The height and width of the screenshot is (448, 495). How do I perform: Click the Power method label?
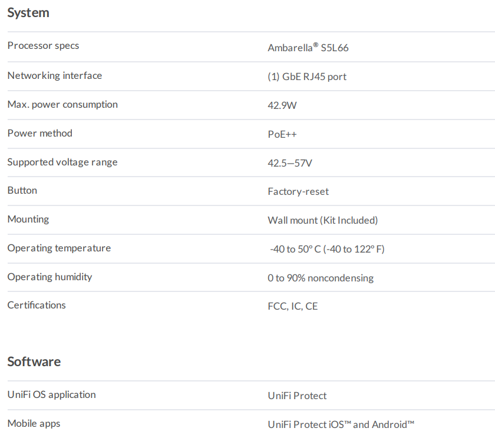click(x=40, y=133)
